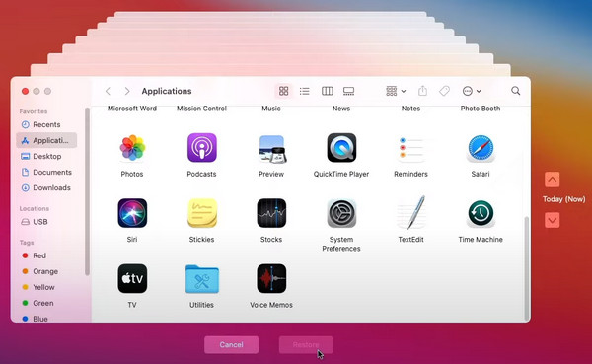The image size is (592, 364).
Task: Switch to list view
Action: 304,91
